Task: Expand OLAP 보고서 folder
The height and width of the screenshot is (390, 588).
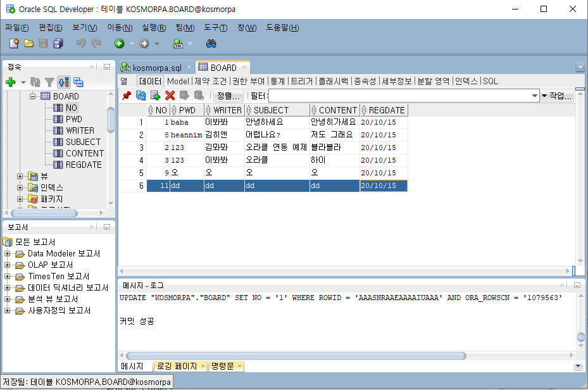Action: [7, 265]
